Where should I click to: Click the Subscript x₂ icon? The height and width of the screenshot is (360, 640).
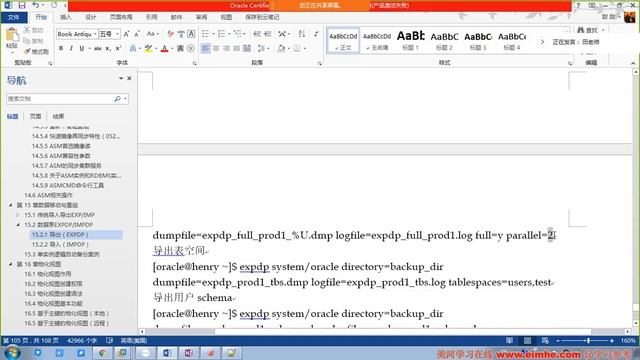(108, 48)
